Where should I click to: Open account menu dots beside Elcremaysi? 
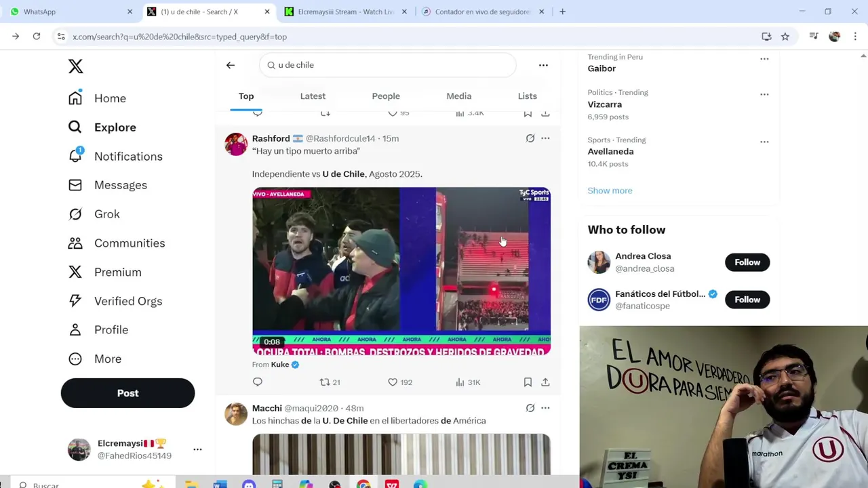197,449
